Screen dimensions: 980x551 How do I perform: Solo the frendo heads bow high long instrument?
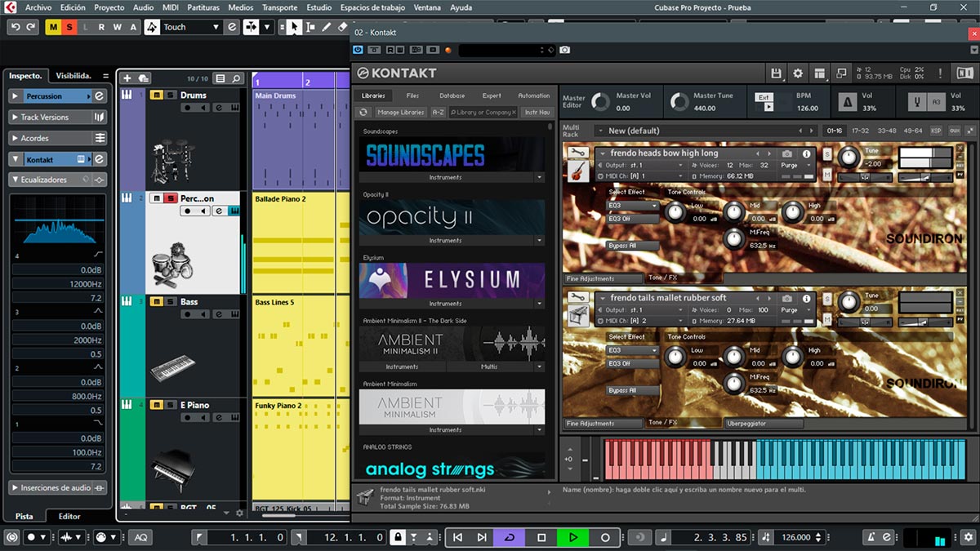coord(827,153)
